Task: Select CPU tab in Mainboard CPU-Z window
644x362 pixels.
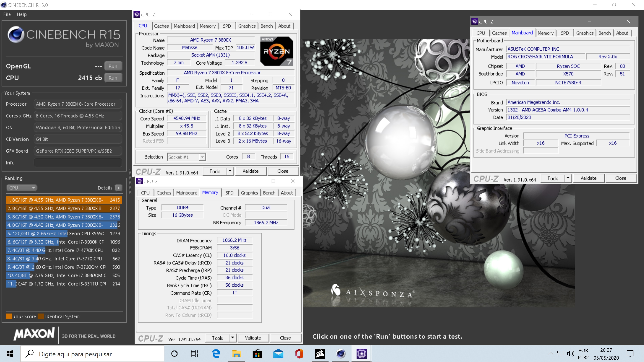Action: pyautogui.click(x=480, y=33)
